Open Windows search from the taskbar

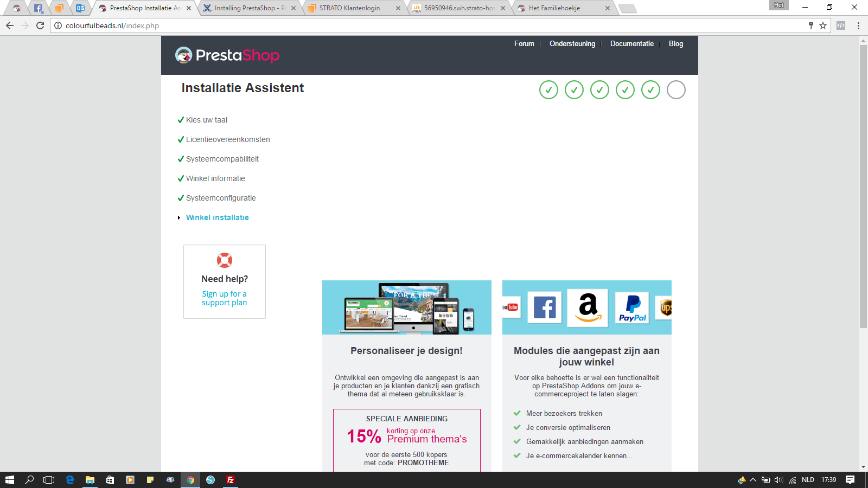tap(29, 480)
